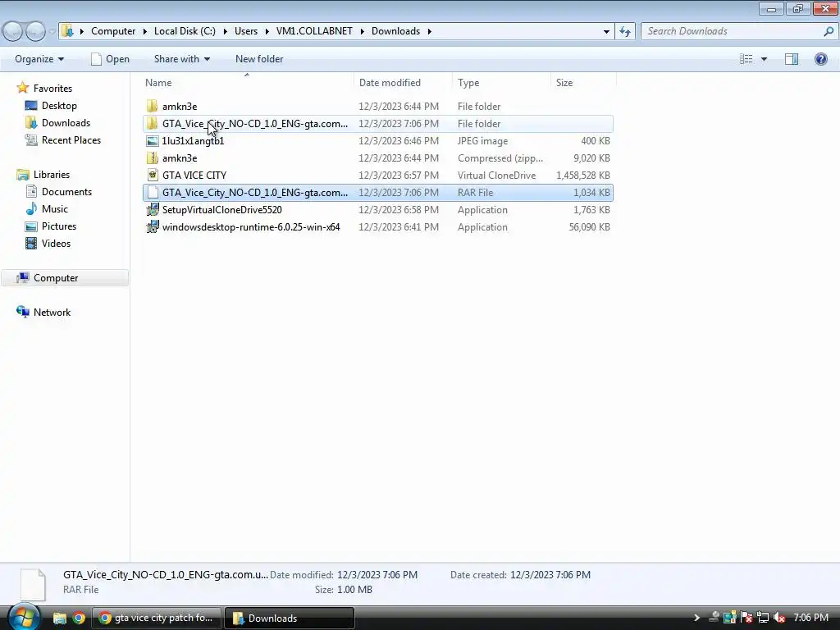Click the Favorites star icon
840x630 pixels.
tap(22, 88)
